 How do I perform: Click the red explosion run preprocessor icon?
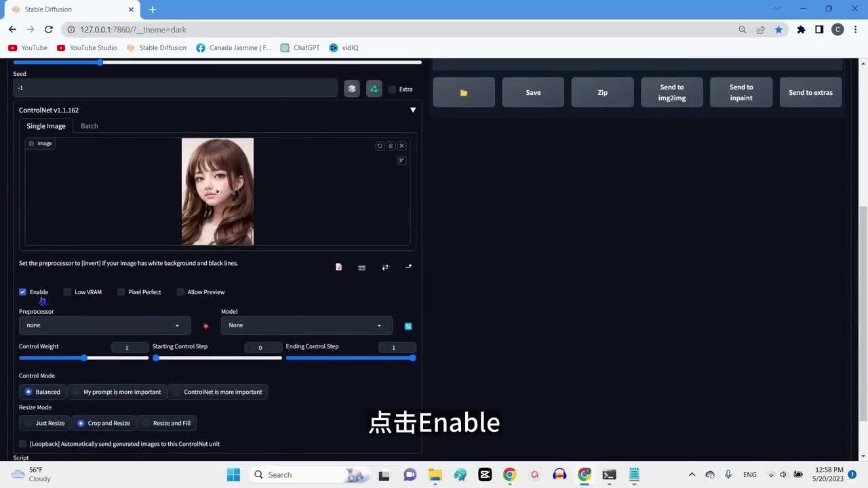205,326
